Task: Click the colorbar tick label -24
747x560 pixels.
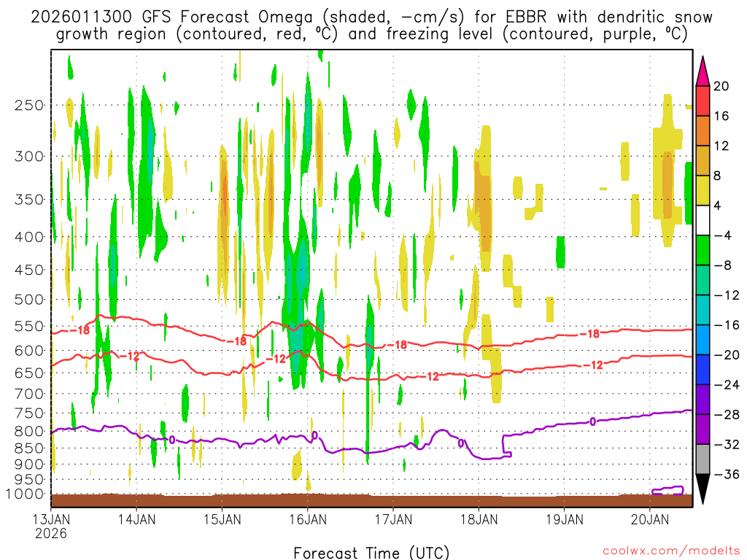Action: point(727,385)
